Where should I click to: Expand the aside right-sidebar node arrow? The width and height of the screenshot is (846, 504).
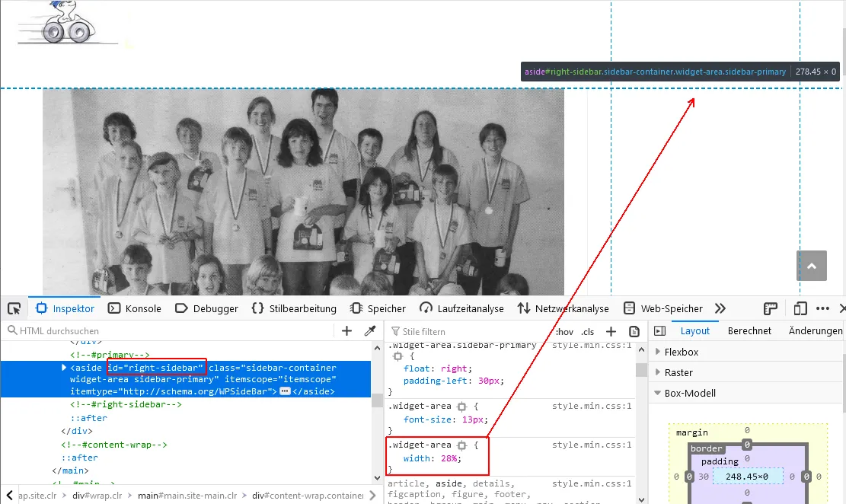(64, 368)
